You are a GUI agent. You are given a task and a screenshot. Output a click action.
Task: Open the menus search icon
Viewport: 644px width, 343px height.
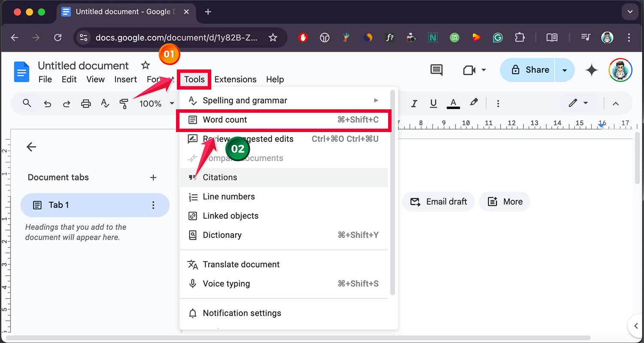click(27, 103)
